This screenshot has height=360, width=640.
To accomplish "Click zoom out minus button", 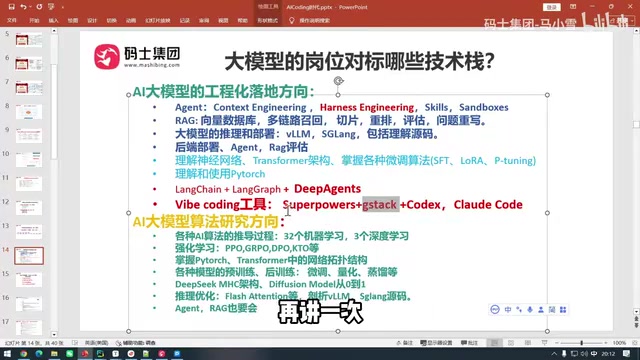I will (x=557, y=343).
